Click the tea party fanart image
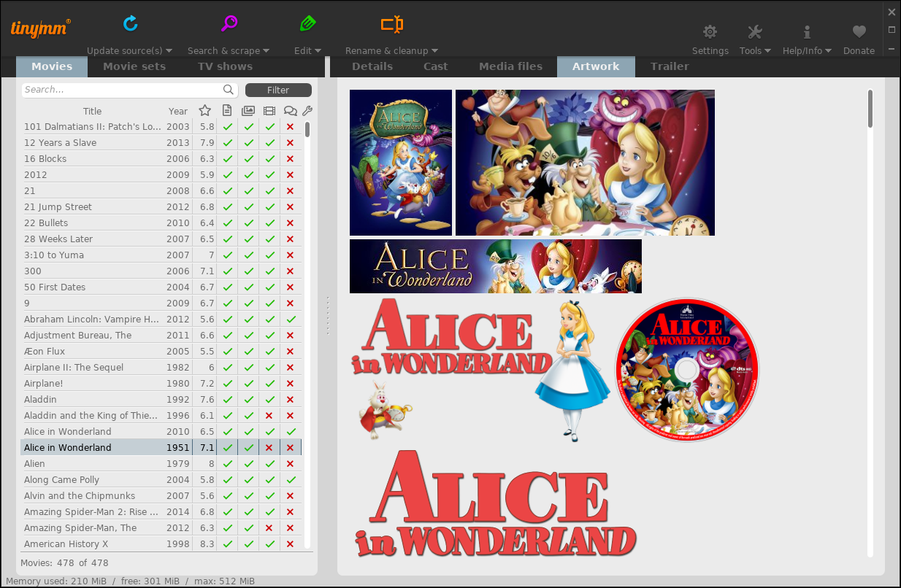 point(585,163)
